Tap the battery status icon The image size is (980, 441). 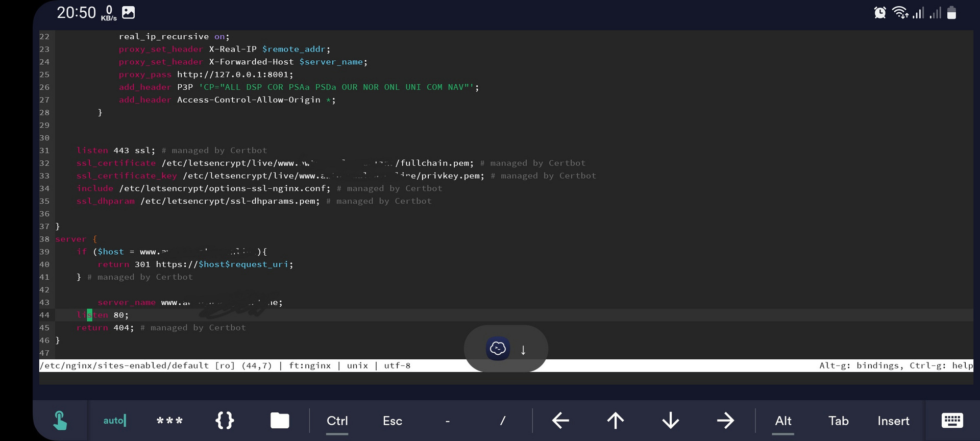(951, 13)
